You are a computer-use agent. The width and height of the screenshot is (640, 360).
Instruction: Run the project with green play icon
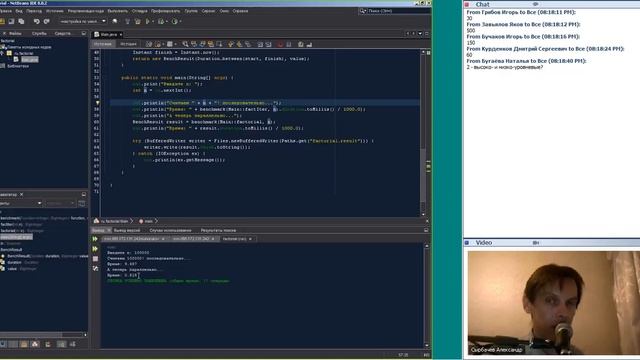[147, 21]
